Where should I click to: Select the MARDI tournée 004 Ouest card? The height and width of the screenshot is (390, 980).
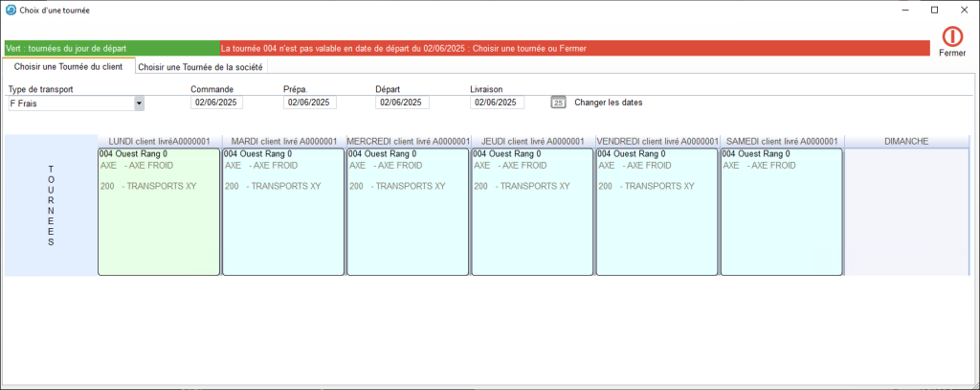pos(283,211)
